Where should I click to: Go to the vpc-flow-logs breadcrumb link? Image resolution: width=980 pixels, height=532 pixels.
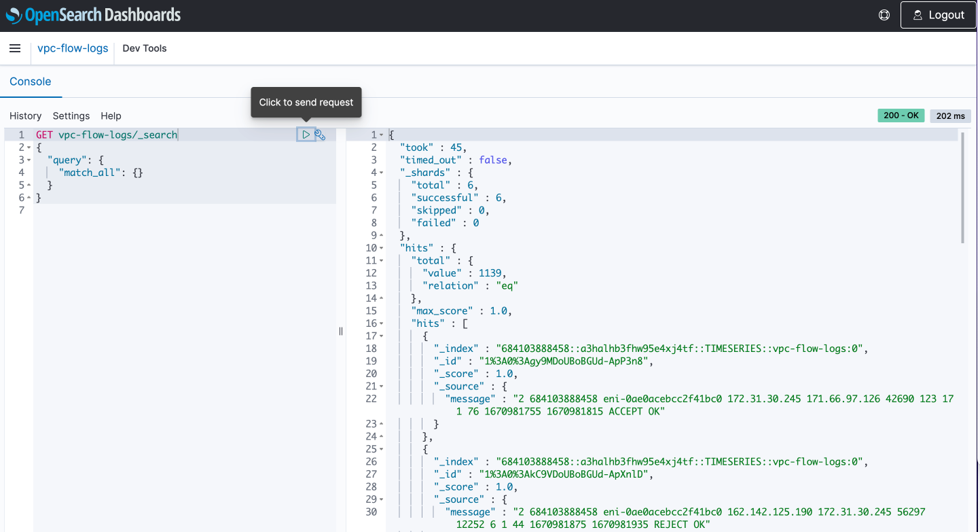(73, 48)
